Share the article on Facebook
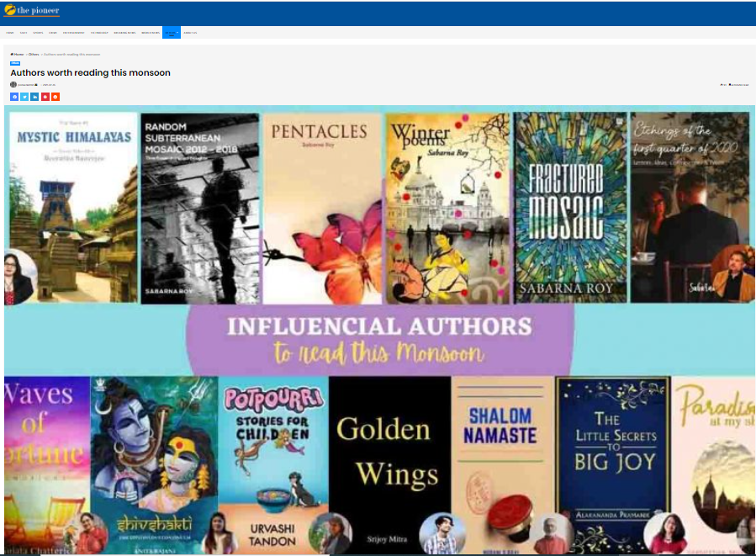756x556 pixels. tap(14, 97)
